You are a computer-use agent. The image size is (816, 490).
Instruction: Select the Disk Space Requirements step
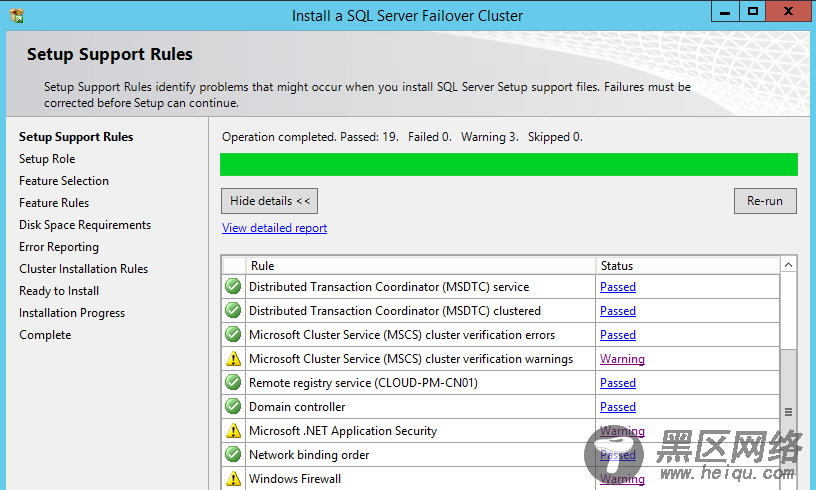click(85, 225)
